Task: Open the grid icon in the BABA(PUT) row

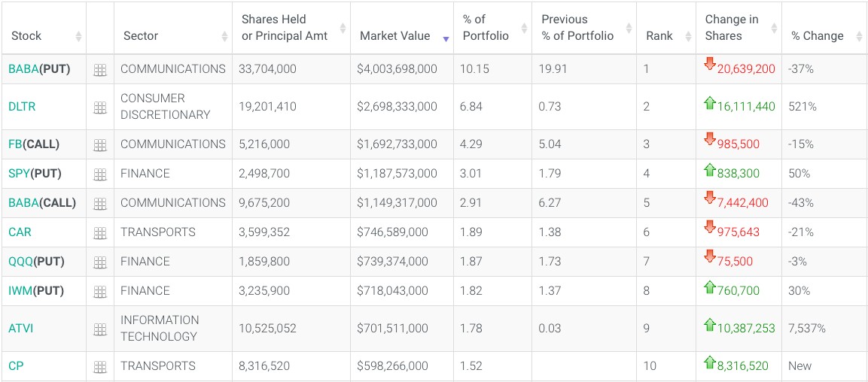Action: pos(100,70)
